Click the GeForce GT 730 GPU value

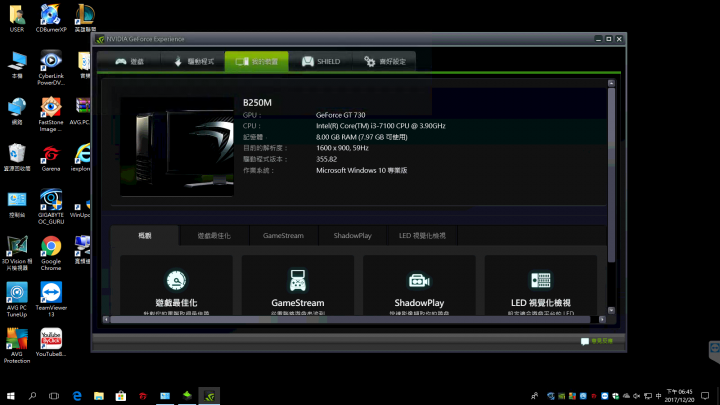[340, 115]
